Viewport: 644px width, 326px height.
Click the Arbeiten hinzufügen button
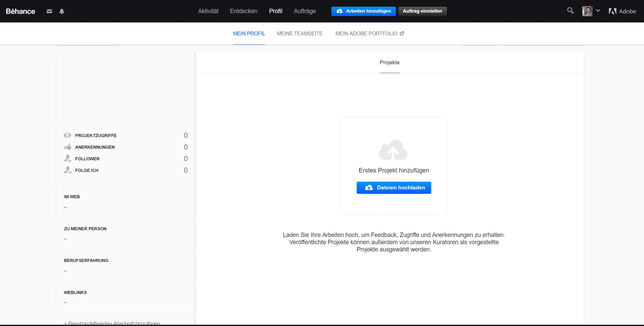pyautogui.click(x=363, y=11)
